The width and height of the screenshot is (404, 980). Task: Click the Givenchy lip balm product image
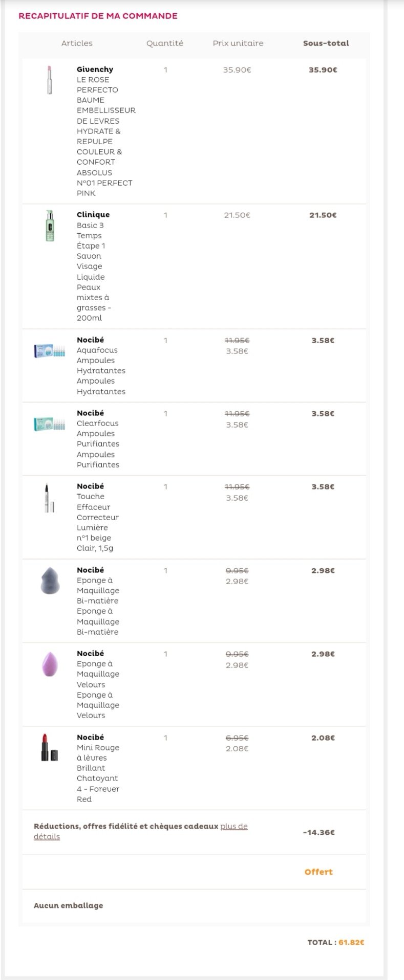pos(50,80)
